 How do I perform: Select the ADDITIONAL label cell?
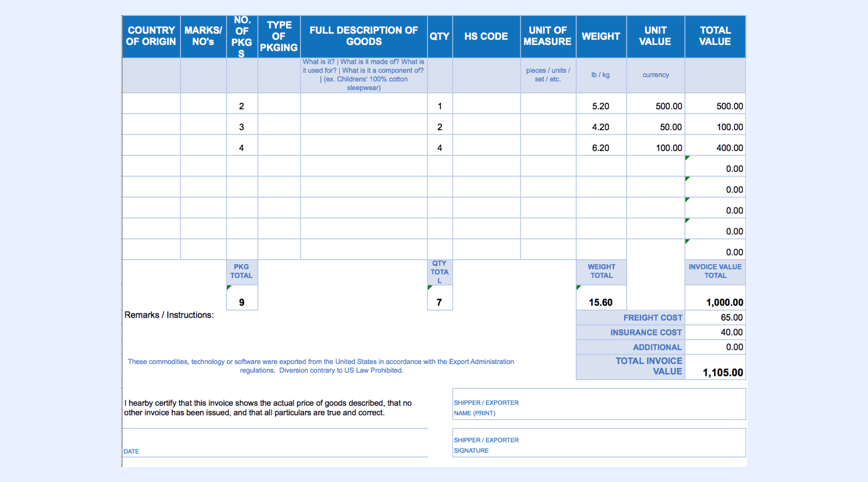631,347
